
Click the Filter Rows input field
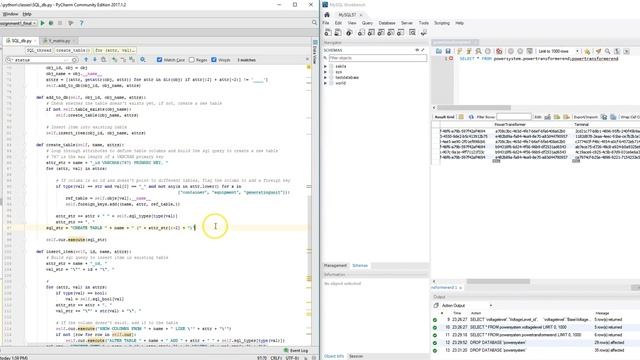(x=514, y=117)
